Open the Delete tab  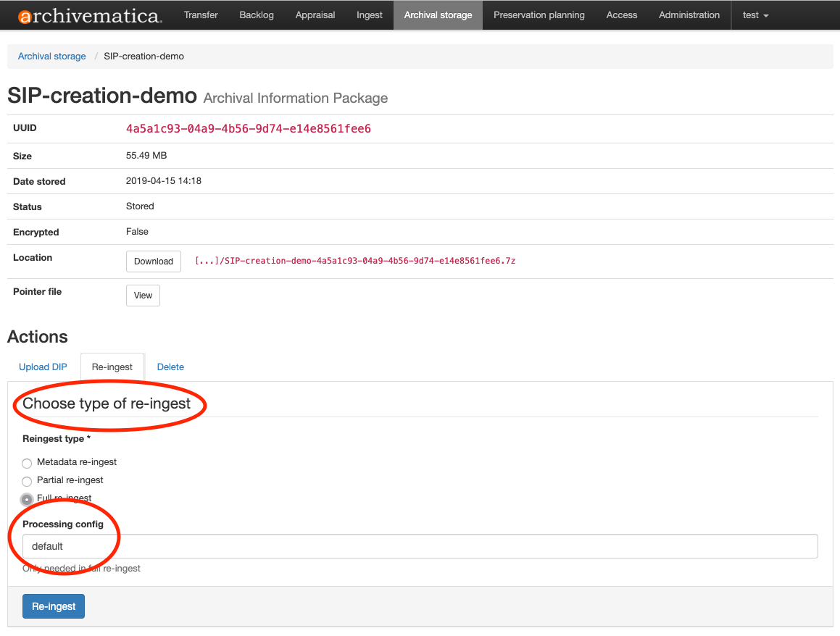click(x=170, y=367)
